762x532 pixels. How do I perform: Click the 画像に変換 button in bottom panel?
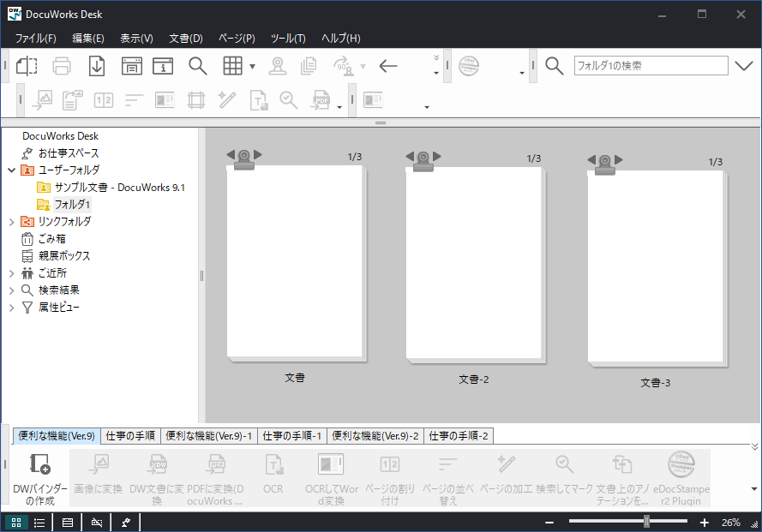pyautogui.click(x=99, y=479)
